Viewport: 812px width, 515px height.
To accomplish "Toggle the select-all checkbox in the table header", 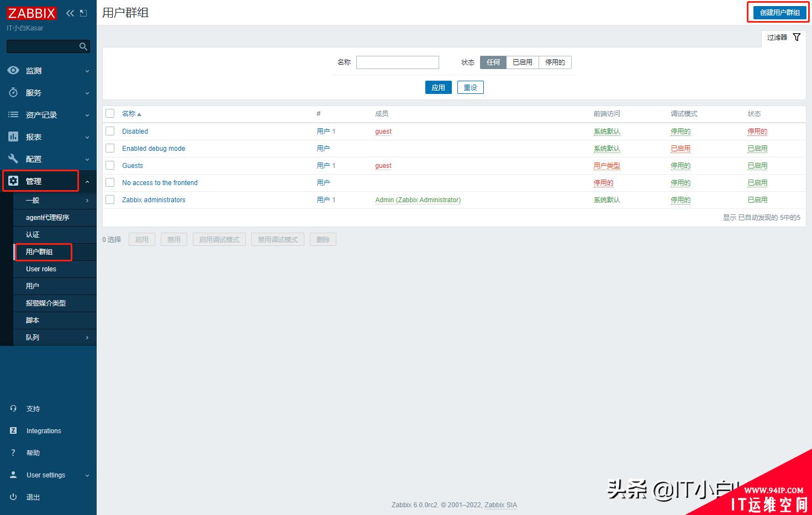I will tap(110, 113).
